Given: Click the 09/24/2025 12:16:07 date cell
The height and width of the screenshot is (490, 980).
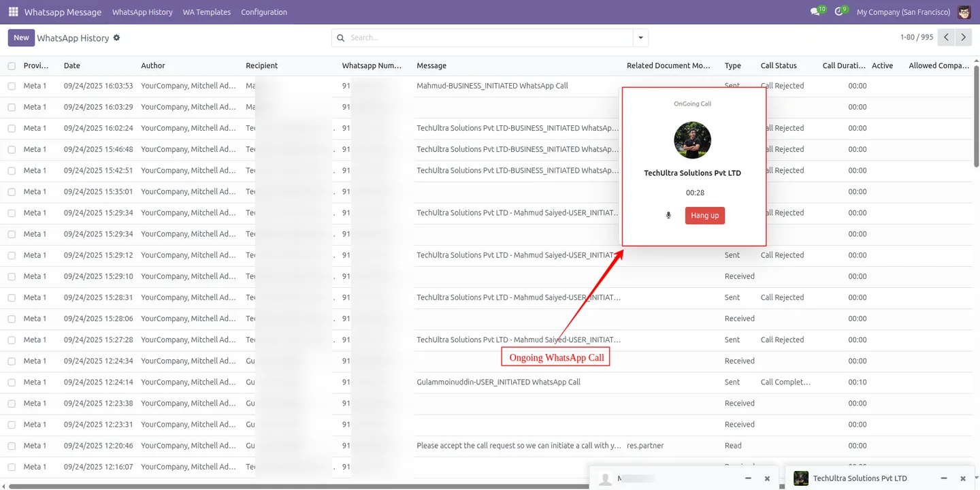Looking at the screenshot, I should tap(99, 467).
